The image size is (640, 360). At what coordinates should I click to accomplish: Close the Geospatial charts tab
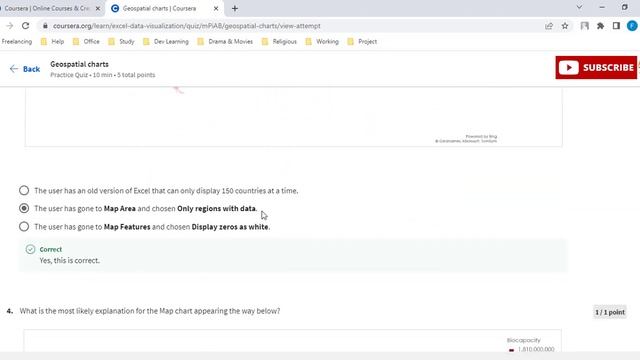216,8
